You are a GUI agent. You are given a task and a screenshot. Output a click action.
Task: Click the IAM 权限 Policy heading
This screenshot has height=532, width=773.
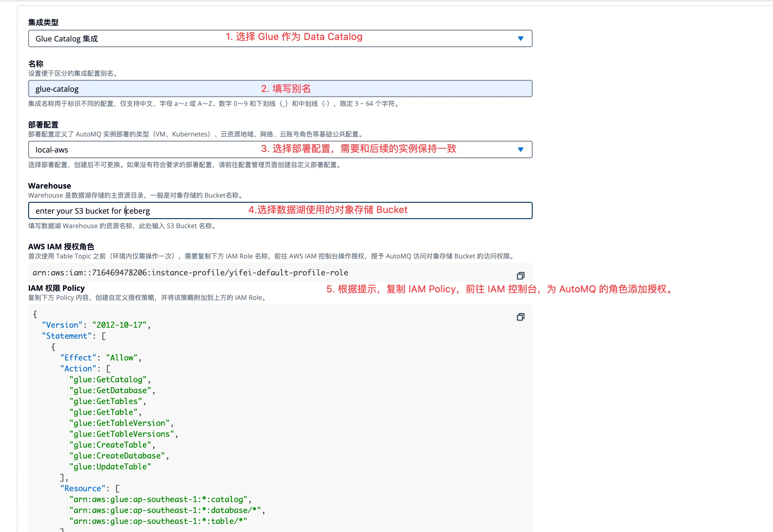[x=56, y=288]
